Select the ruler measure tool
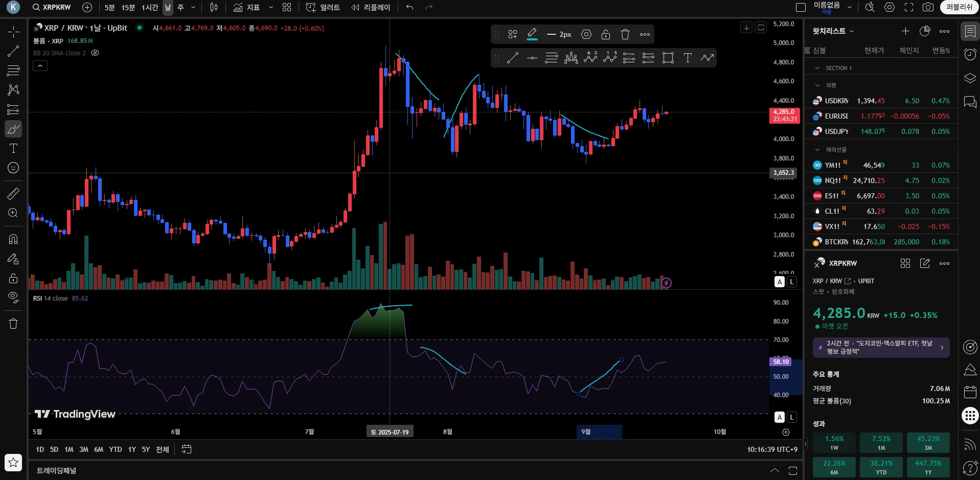The image size is (980, 480). coord(13,193)
